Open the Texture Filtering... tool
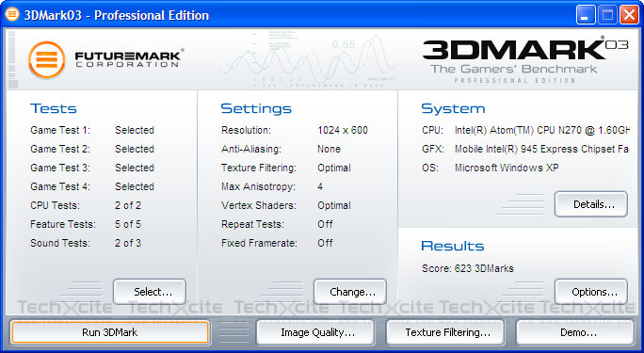This screenshot has width=644, height=353. click(x=445, y=332)
